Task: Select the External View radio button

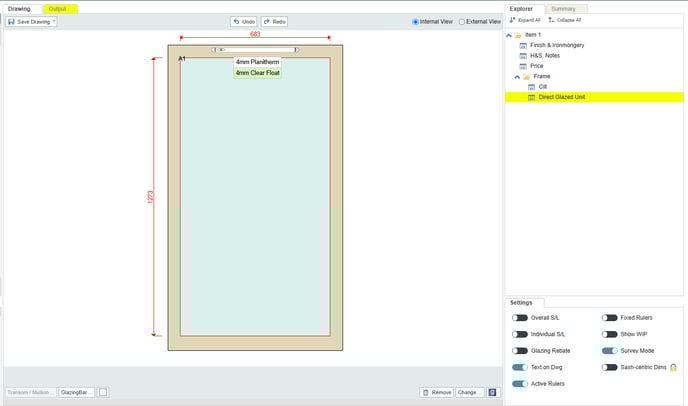Action: pyautogui.click(x=463, y=21)
